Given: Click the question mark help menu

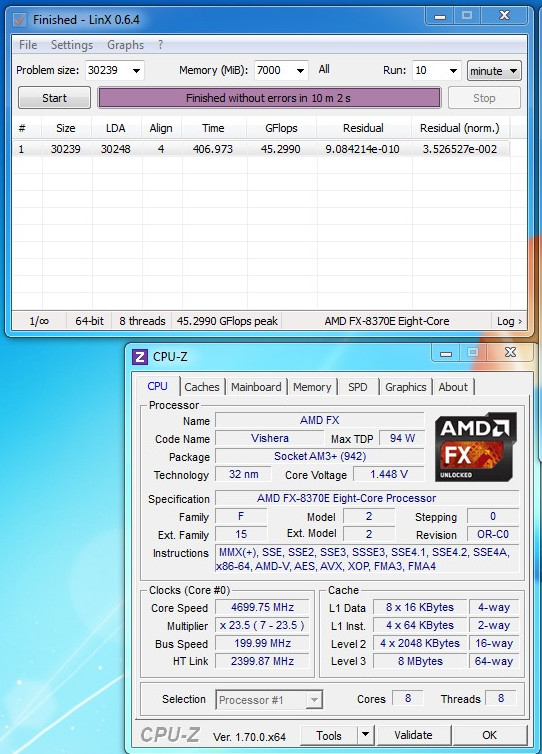Looking at the screenshot, I should pos(160,45).
